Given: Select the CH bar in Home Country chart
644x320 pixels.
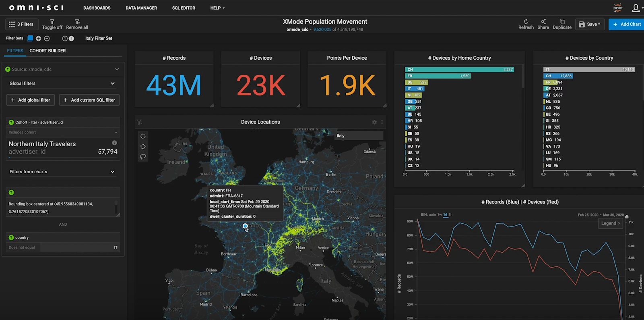Looking at the screenshot, I should [x=459, y=69].
